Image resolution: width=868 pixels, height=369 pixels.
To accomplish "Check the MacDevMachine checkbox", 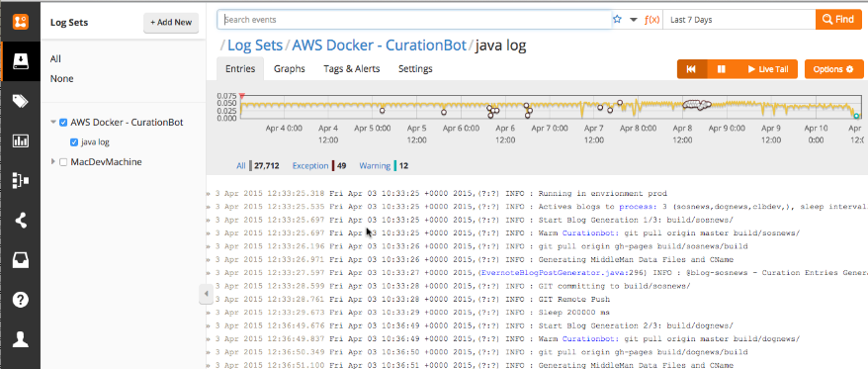I will pos(63,162).
